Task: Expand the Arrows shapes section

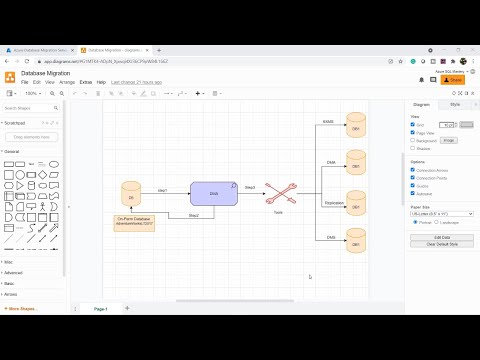Action: (x=10, y=294)
